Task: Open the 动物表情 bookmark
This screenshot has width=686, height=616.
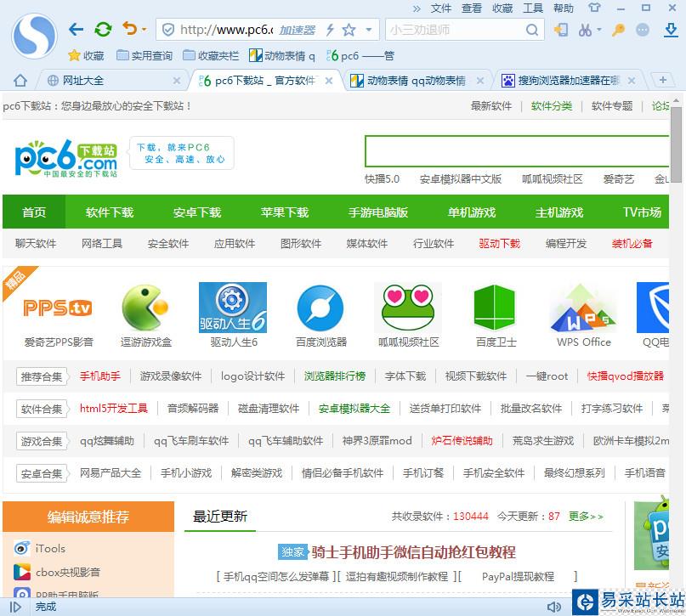Action: 282,55
